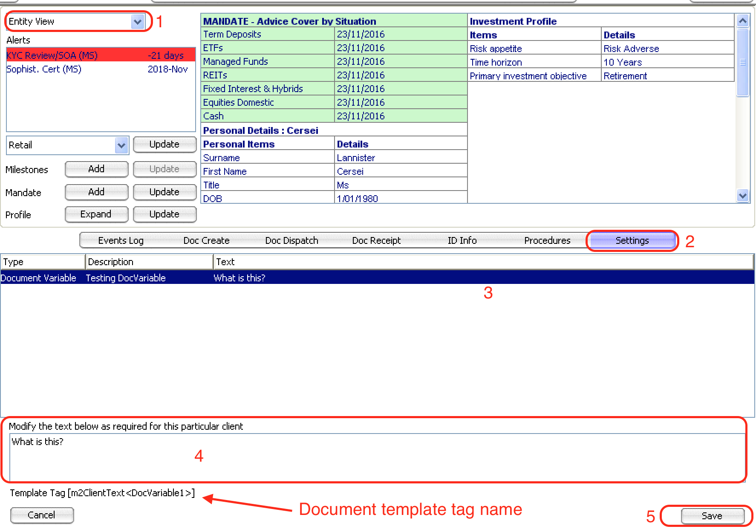
Task: Select the Doc Receipt tab
Action: pyautogui.click(x=376, y=241)
